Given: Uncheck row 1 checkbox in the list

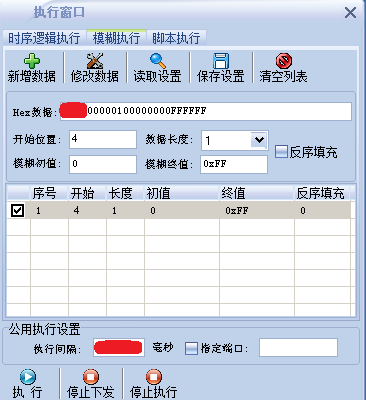Looking at the screenshot, I should pos(17,211).
